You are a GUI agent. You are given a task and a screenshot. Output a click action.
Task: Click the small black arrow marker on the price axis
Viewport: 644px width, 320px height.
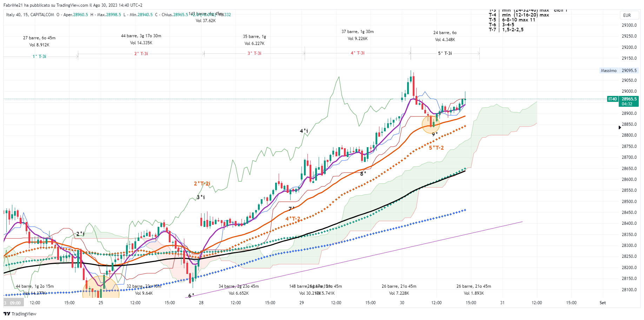coord(619,128)
